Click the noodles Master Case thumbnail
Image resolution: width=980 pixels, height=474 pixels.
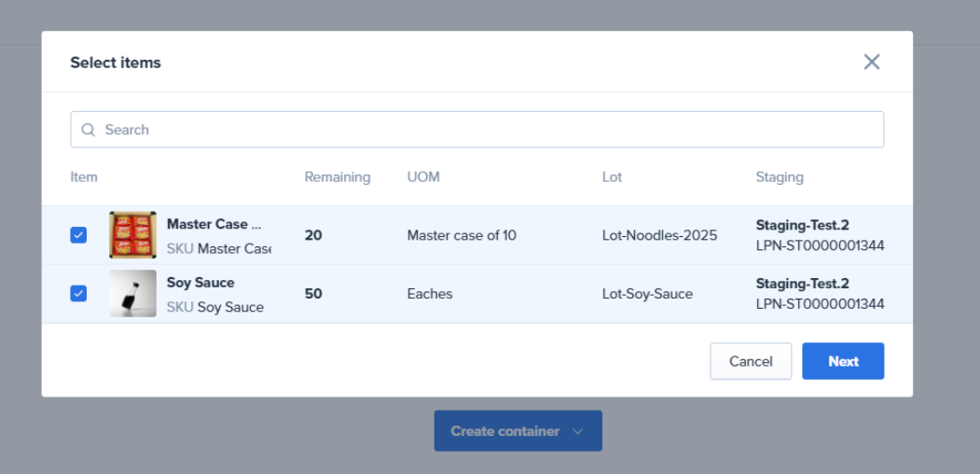[x=132, y=235]
